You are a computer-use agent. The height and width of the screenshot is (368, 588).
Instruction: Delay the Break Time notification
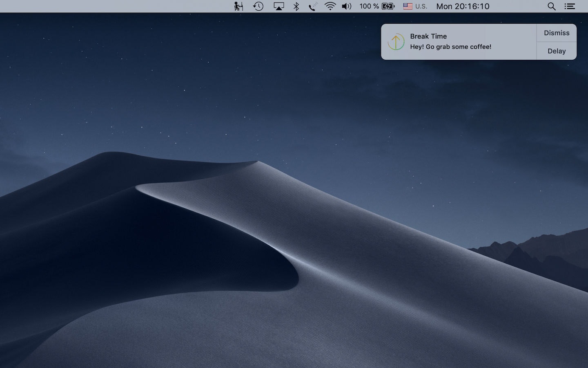click(x=557, y=51)
